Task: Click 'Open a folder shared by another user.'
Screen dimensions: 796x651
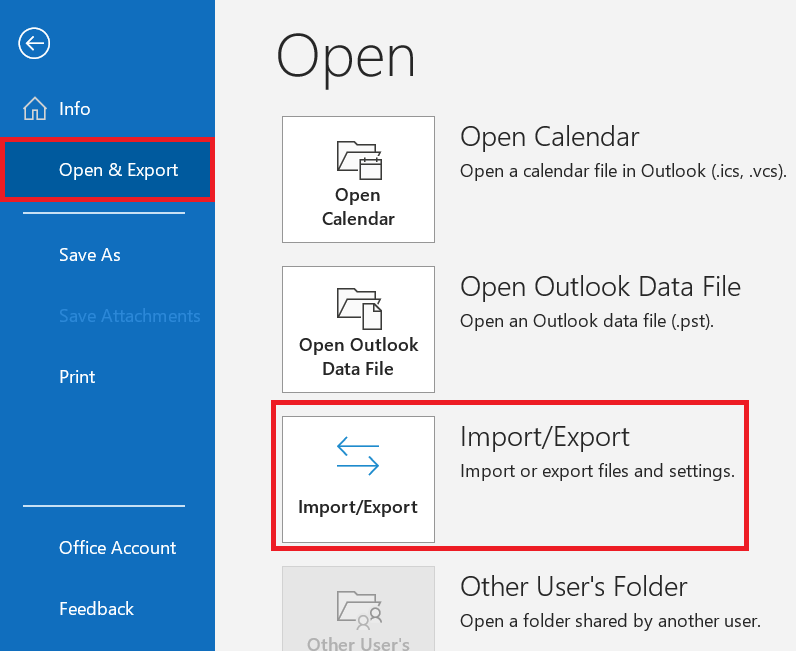Action: point(610,621)
